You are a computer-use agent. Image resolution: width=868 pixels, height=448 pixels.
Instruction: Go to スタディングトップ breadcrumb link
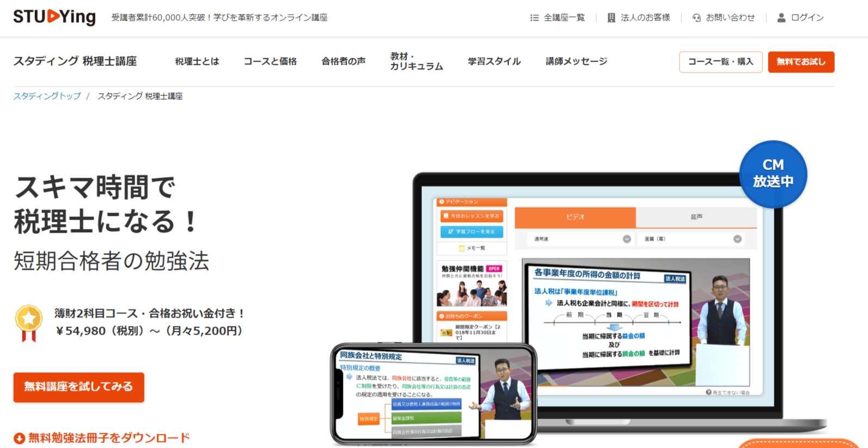pyautogui.click(x=47, y=96)
